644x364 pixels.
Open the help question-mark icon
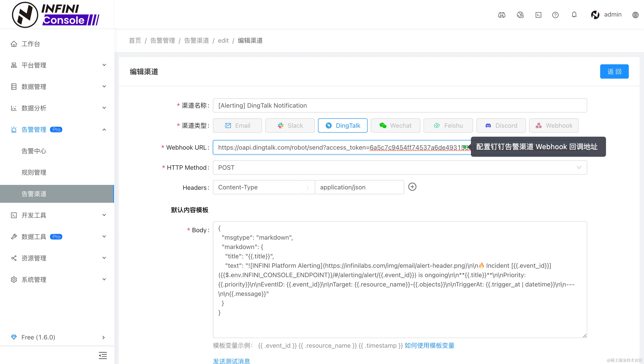click(555, 15)
